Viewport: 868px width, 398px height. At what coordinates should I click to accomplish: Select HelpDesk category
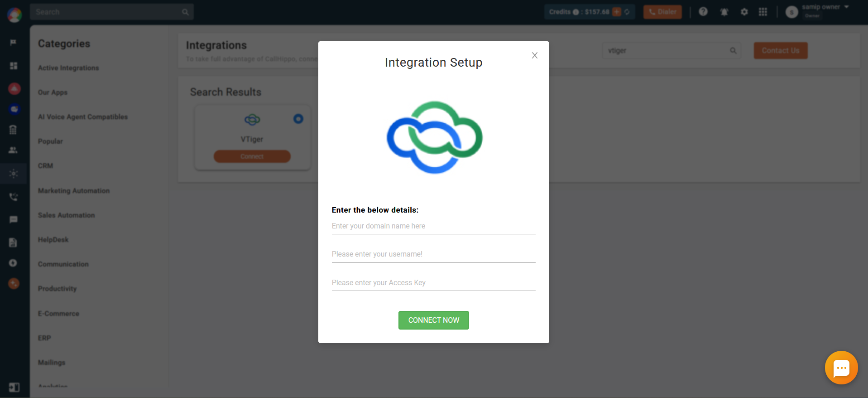(x=53, y=239)
